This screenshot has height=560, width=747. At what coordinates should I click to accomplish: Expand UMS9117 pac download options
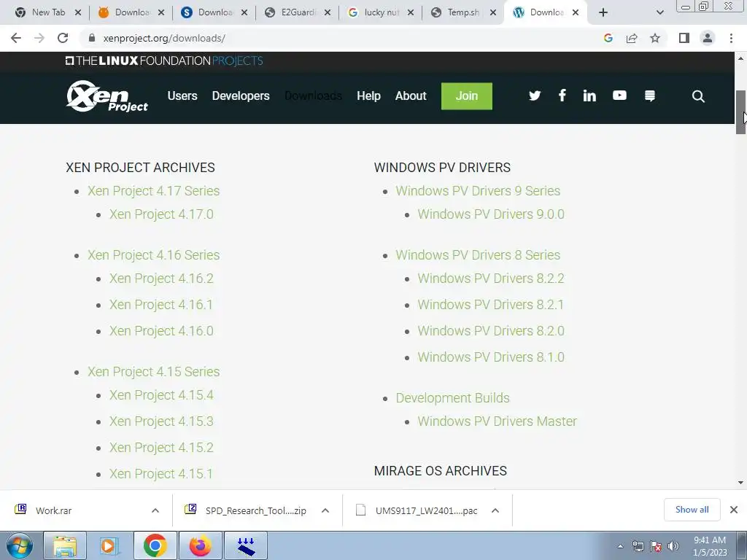pyautogui.click(x=495, y=510)
